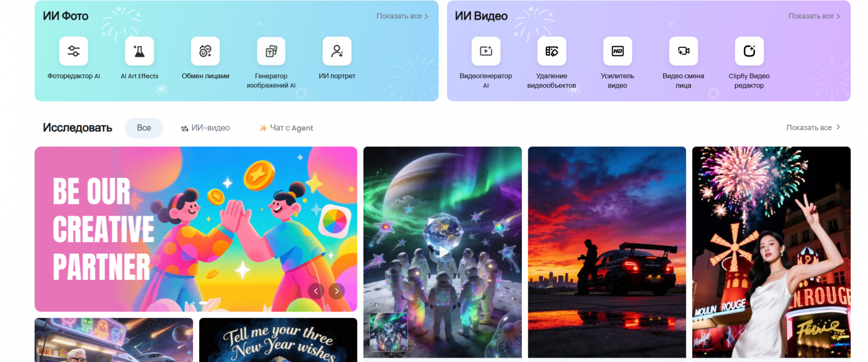Screen dimensions: 868x362
Task: Select the Обмен лицами face swap icon
Action: point(205,51)
